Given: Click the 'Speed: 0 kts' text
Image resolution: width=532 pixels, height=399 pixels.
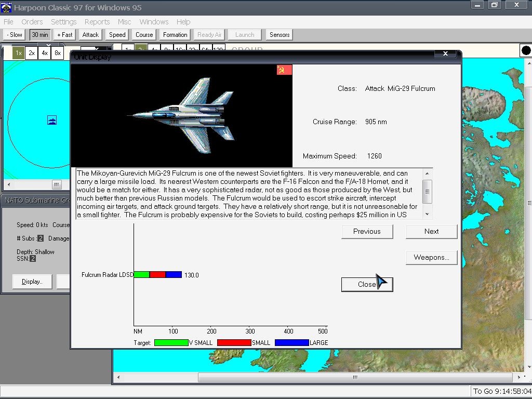Looking at the screenshot, I should point(32,225).
